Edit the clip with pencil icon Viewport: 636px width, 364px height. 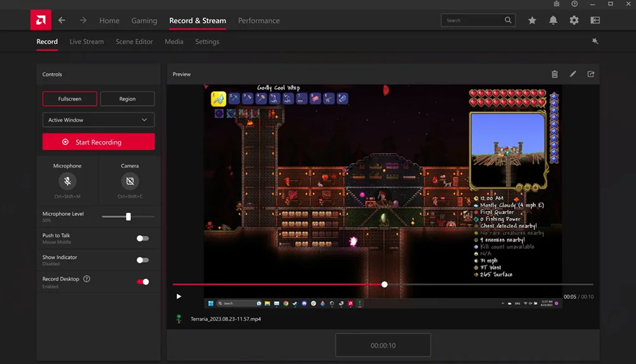573,74
